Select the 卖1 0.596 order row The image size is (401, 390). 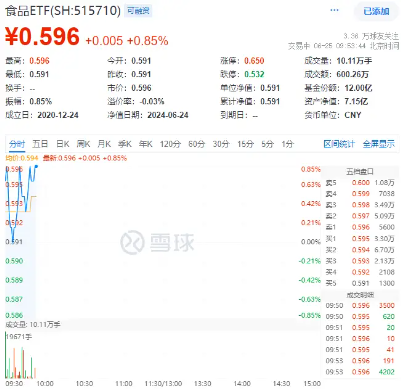(x=360, y=227)
